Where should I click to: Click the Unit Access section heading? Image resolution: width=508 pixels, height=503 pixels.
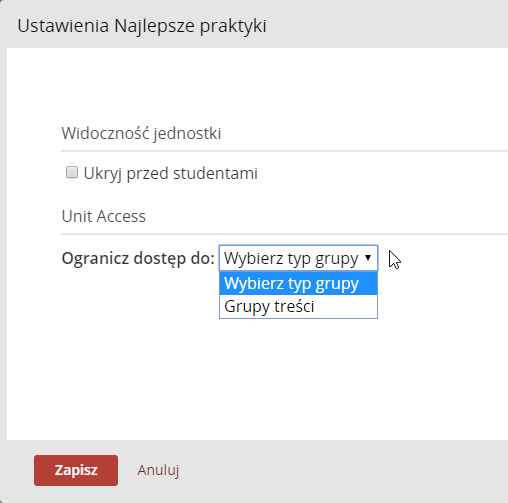(x=104, y=216)
